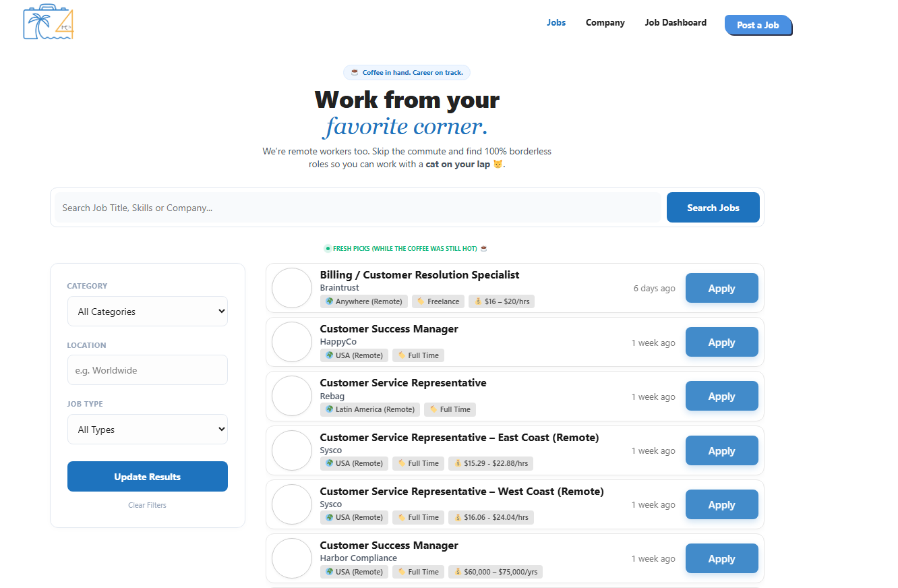Click HappyCo company logo circle
This screenshot has width=898, height=588.
point(292,342)
